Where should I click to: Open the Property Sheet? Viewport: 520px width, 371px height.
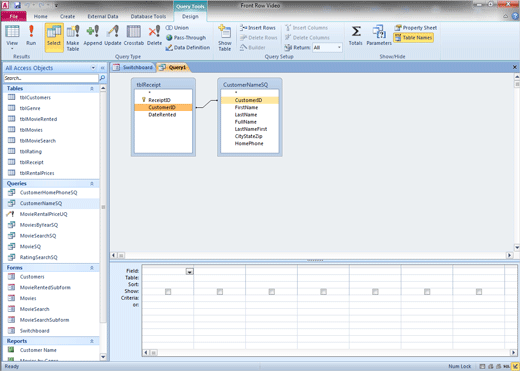coord(416,28)
